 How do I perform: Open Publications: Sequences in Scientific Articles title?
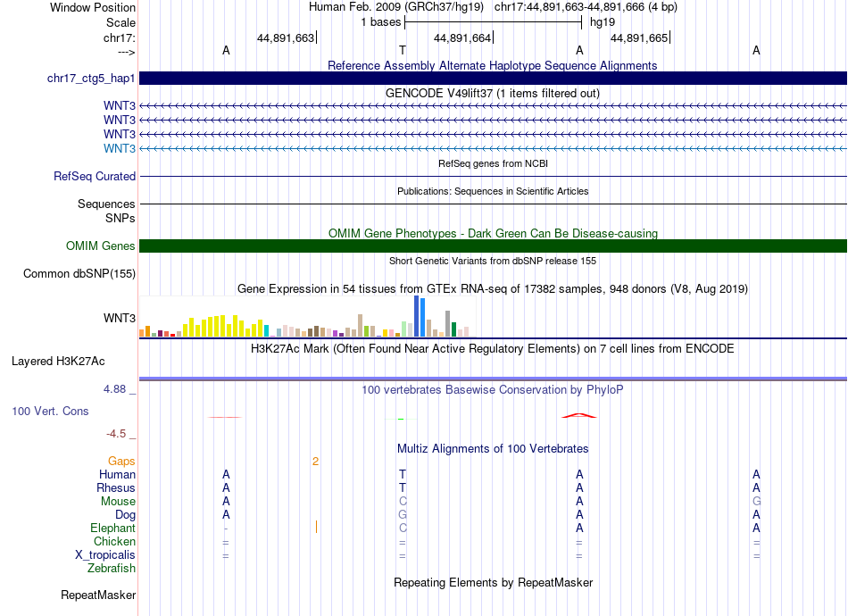tap(493, 191)
